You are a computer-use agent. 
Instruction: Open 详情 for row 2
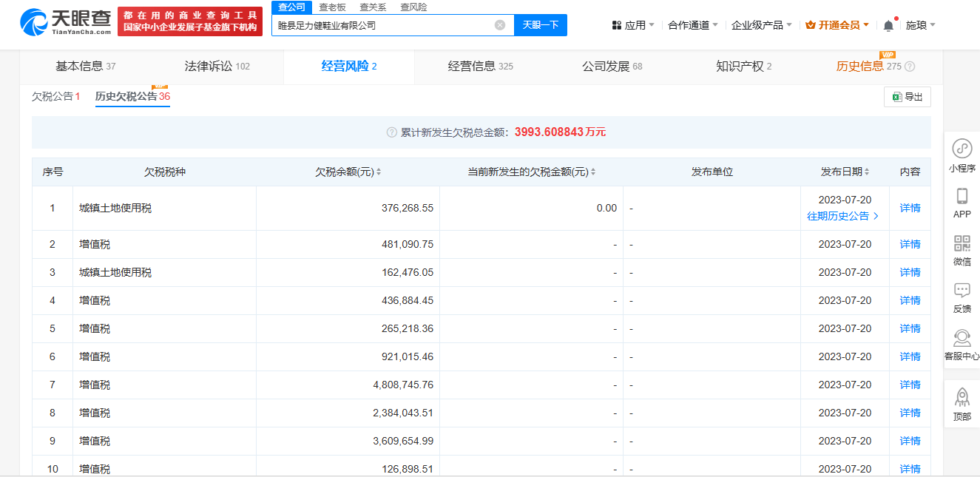910,244
